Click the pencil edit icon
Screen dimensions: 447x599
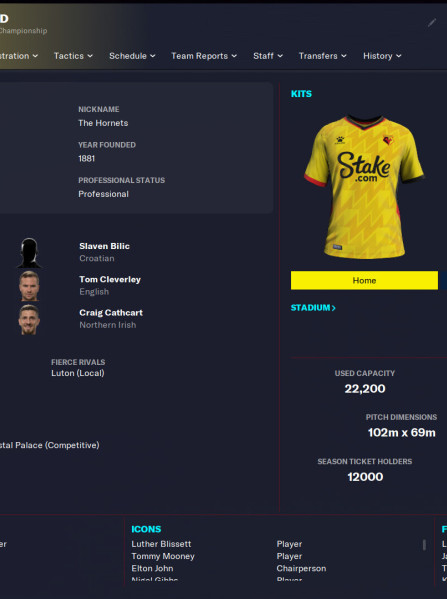click(432, 23)
